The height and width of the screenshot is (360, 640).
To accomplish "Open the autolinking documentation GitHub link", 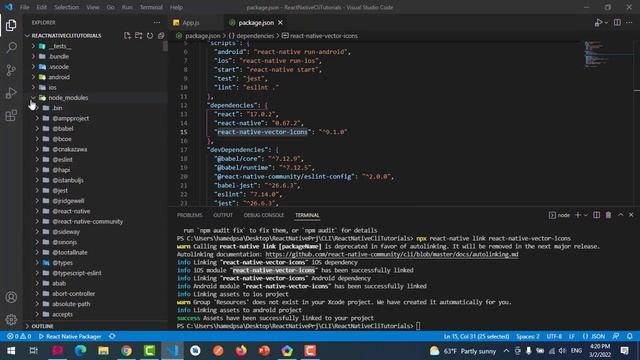I will (x=392, y=254).
